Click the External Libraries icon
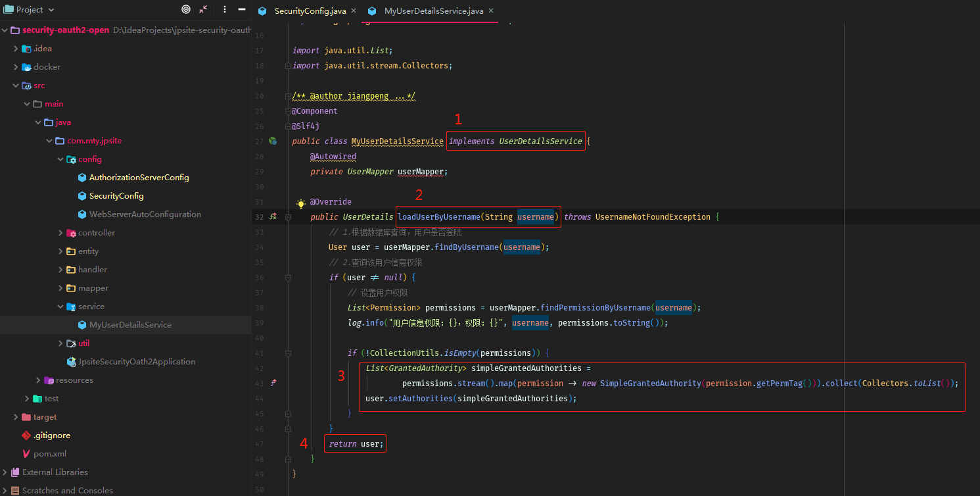 [x=16, y=472]
